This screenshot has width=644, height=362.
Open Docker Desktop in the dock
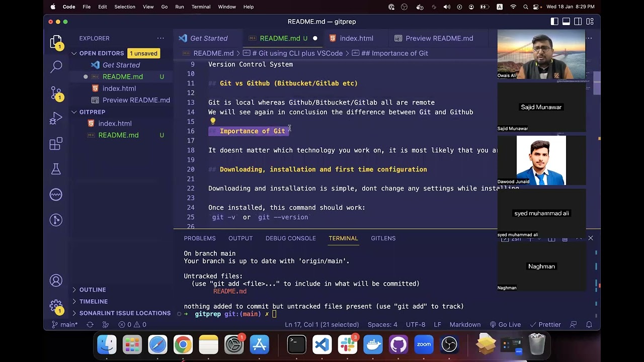click(x=373, y=345)
